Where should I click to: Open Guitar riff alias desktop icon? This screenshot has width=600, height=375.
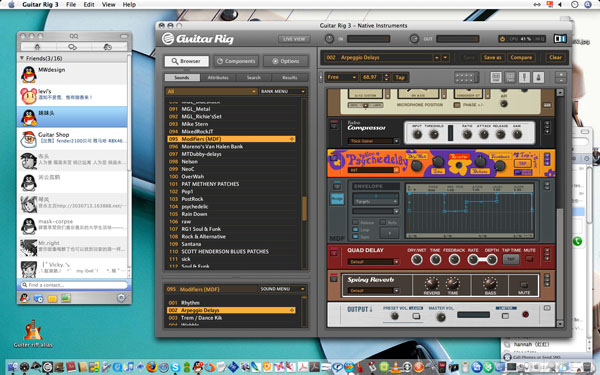click(33, 334)
